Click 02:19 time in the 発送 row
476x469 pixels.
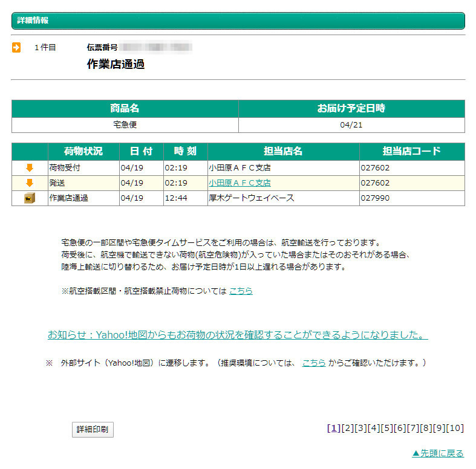(176, 183)
